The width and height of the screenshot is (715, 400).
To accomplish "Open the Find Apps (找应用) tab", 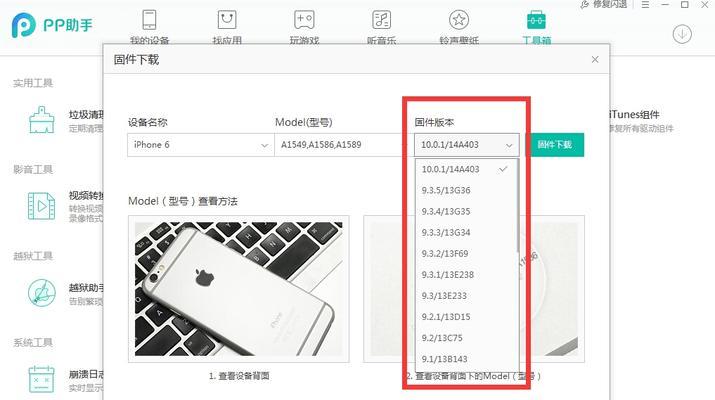I will click(227, 26).
